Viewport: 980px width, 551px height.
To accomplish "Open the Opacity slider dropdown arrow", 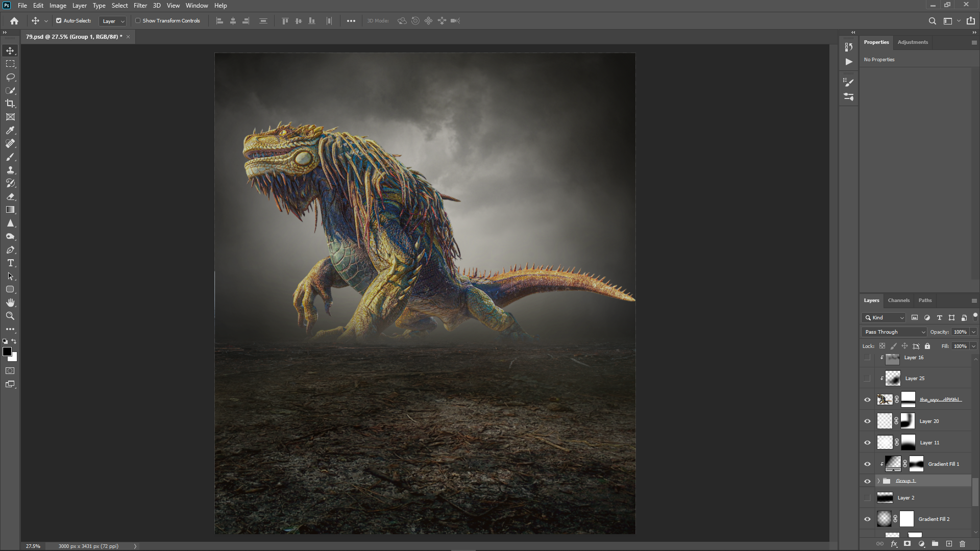I will click(973, 332).
